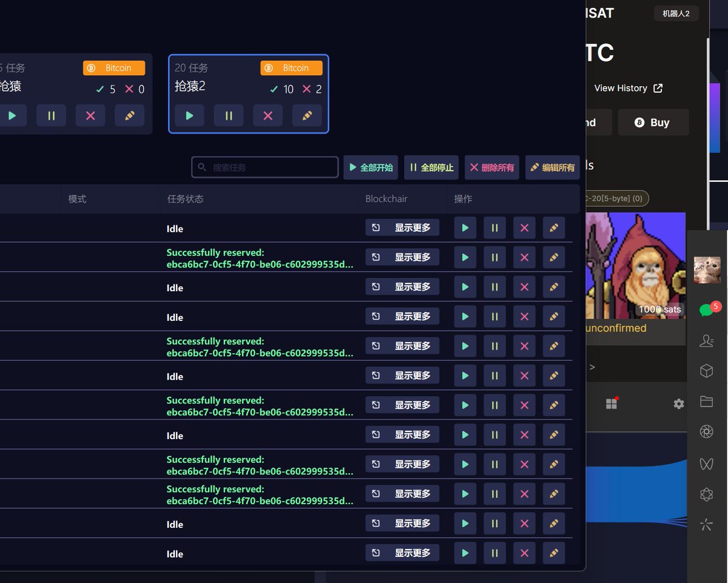This screenshot has height=583, width=728.
Task: Focus the 搜索任务 search field
Action: click(265, 167)
